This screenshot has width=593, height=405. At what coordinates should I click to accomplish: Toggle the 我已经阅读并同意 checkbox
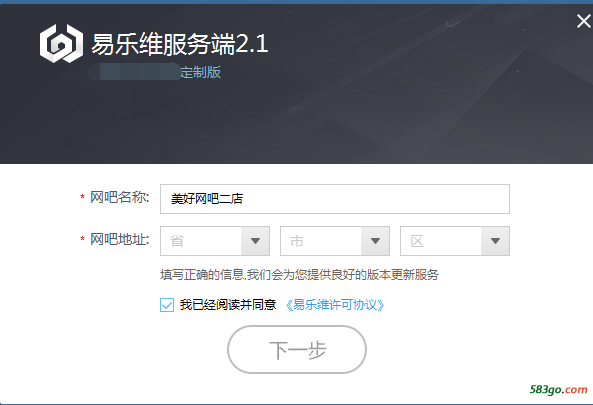[x=167, y=305]
